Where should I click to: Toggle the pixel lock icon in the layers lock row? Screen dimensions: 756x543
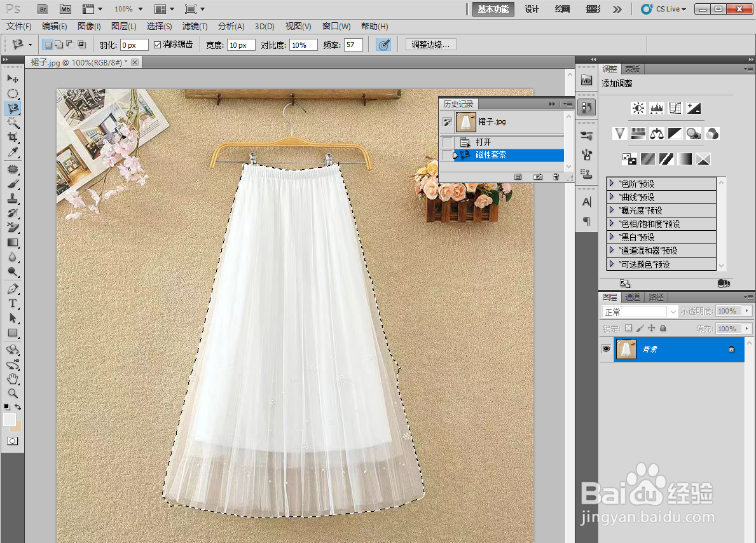pyautogui.click(x=640, y=328)
